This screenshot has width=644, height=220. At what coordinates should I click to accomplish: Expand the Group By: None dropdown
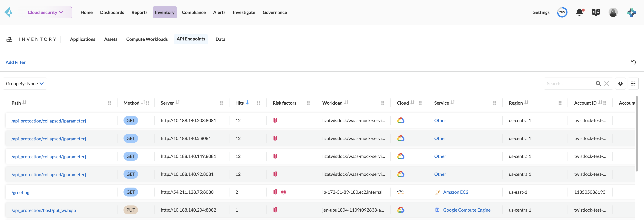(x=25, y=83)
